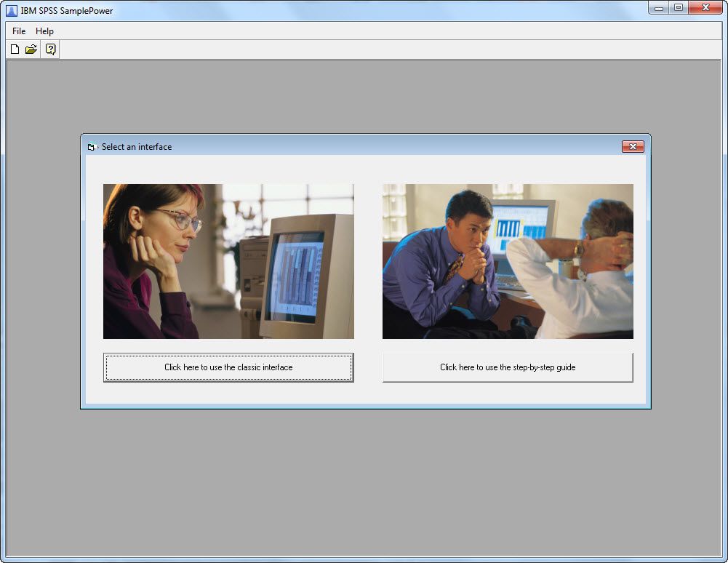
Task: Close the IBM SPSS SamplePower window
Action: (705, 8)
